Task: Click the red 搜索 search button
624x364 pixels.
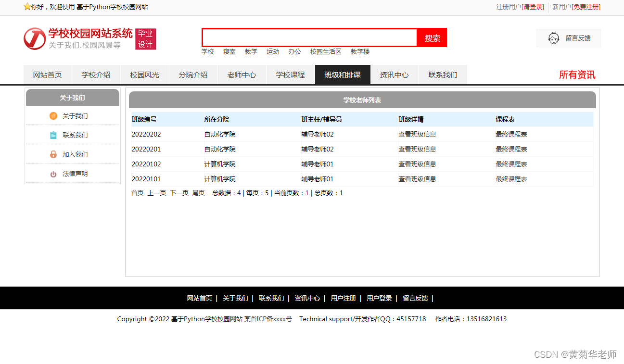Action: coord(432,38)
